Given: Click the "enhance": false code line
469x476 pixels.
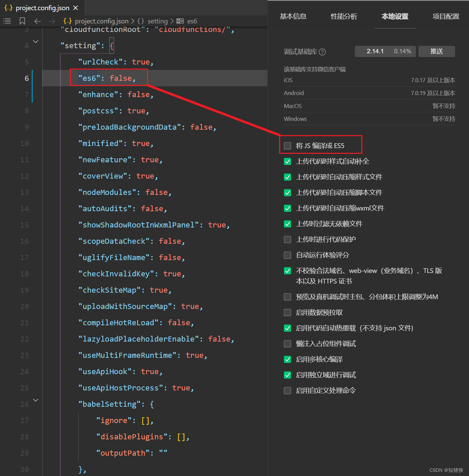Looking at the screenshot, I should tap(116, 94).
